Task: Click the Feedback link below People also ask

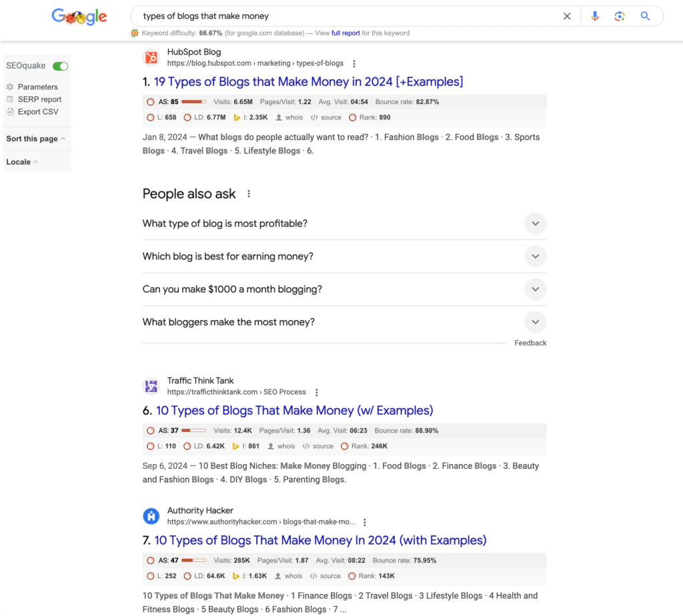Action: pyautogui.click(x=530, y=342)
